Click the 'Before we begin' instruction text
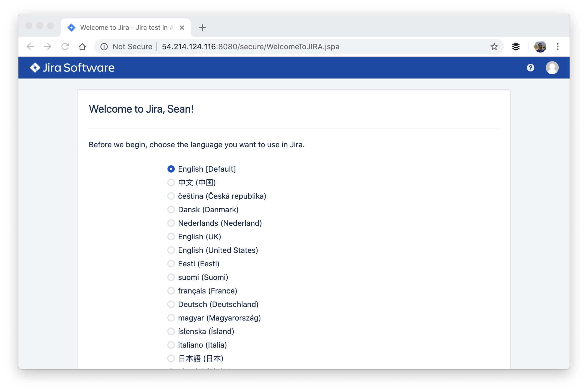The height and width of the screenshot is (392, 588). (197, 145)
